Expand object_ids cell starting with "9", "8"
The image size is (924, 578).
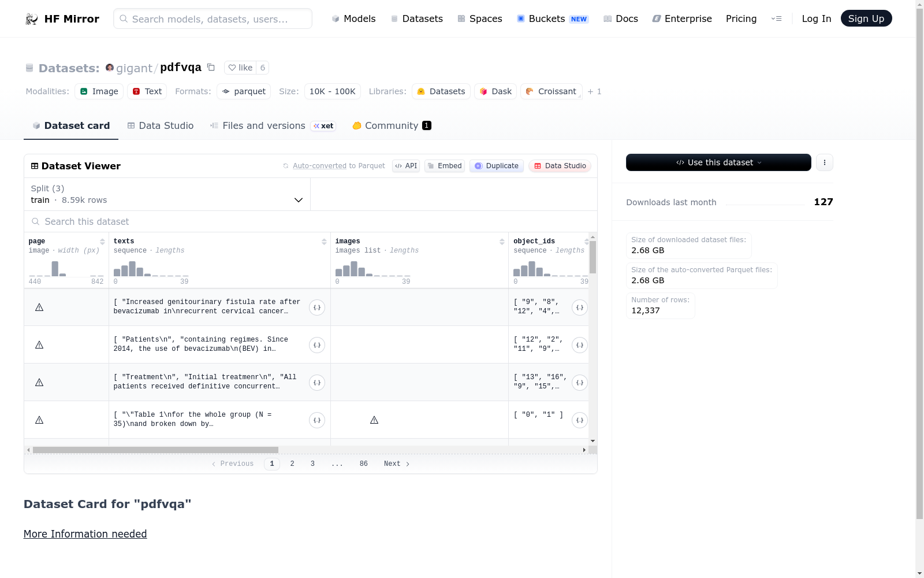point(580,307)
